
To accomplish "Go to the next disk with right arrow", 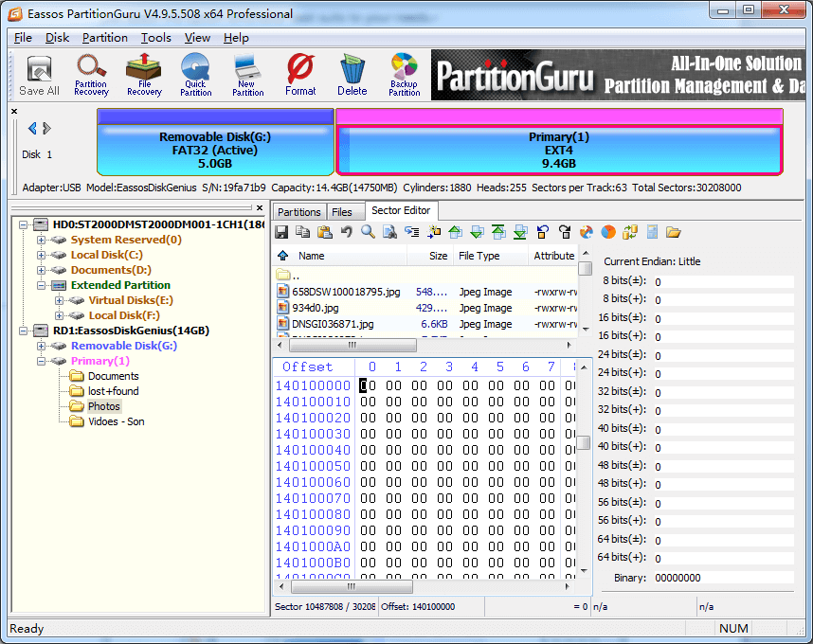I will click(46, 128).
